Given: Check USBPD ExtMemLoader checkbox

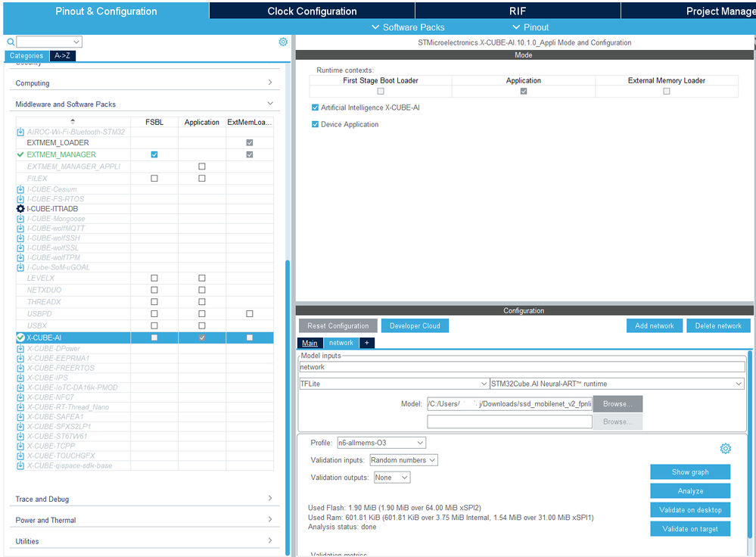Looking at the screenshot, I should (249, 313).
